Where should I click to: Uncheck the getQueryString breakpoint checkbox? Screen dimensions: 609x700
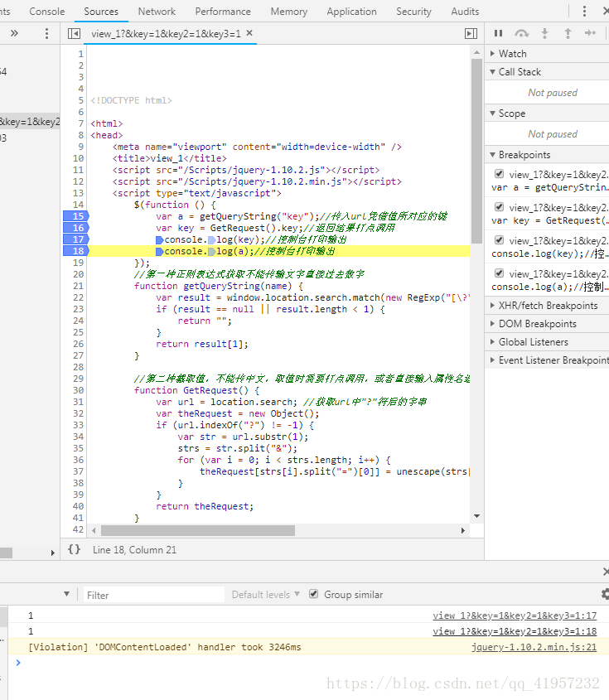499,174
